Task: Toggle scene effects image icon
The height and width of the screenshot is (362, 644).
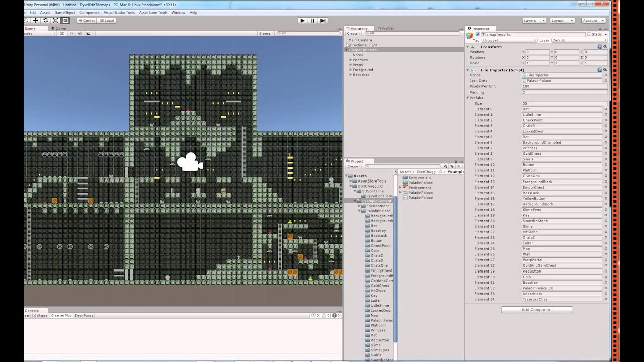Action: tap(88, 34)
